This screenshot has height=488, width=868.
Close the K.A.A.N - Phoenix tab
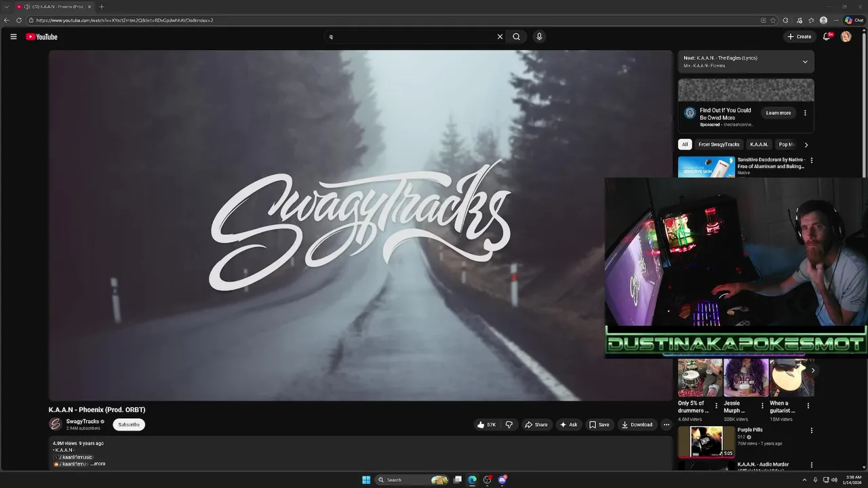point(89,7)
